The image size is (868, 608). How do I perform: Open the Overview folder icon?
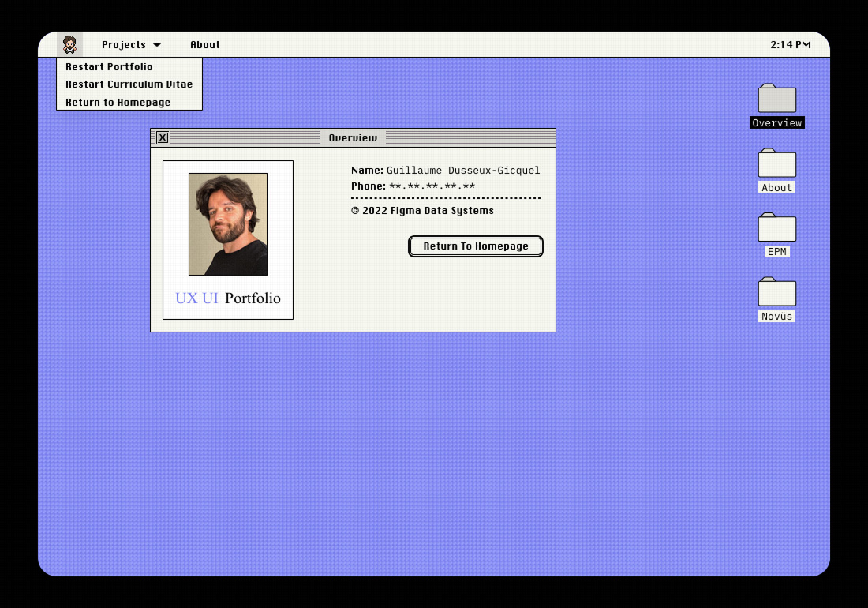(x=776, y=99)
